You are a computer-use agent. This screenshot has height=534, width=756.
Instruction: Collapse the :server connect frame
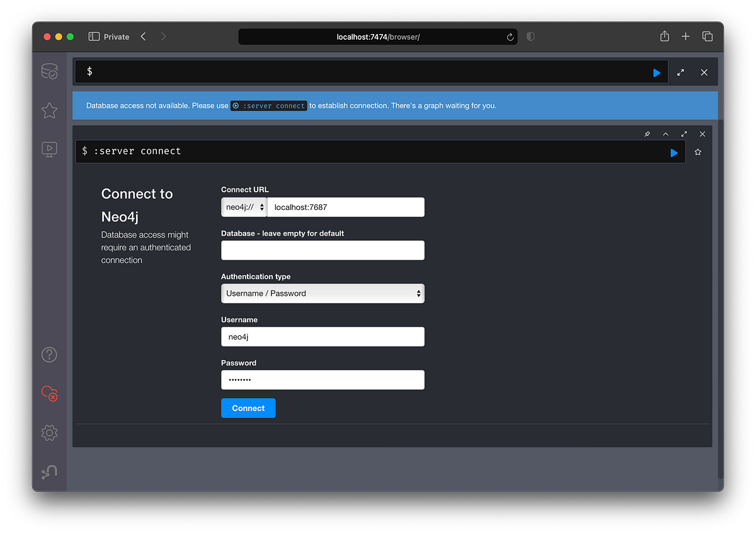[x=665, y=134]
